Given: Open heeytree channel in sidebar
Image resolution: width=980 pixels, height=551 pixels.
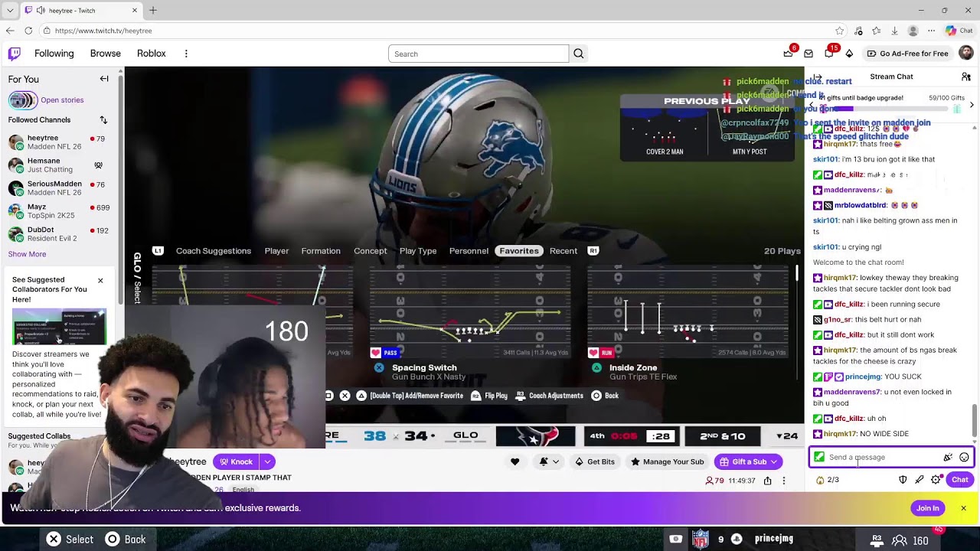Looking at the screenshot, I should [57, 142].
